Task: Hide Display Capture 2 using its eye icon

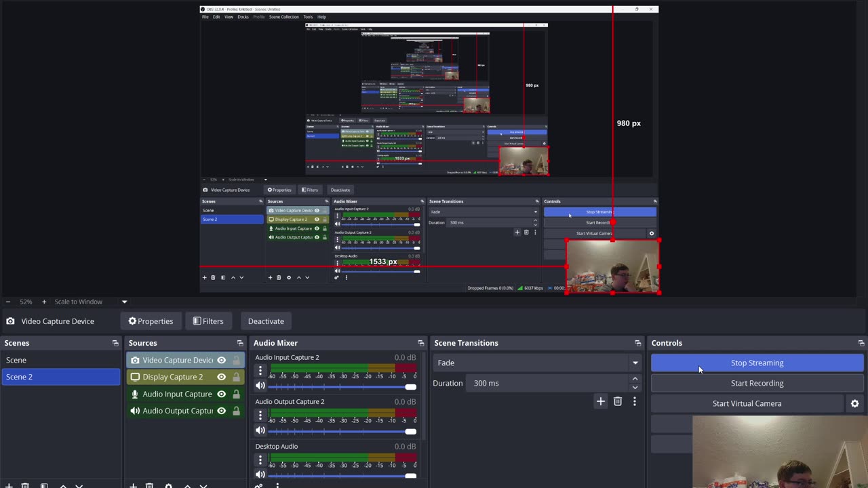Action: (x=221, y=377)
